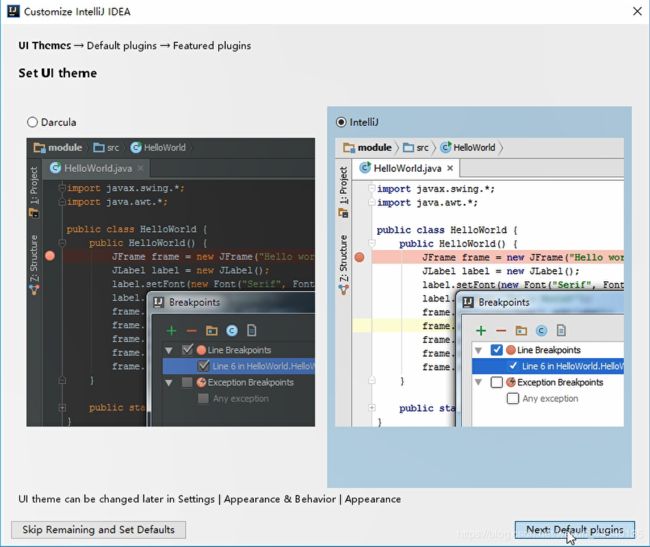The width and height of the screenshot is (650, 547).
Task: Collapse Exception Breakpoints arrow in Darcula preview
Action: point(169,383)
